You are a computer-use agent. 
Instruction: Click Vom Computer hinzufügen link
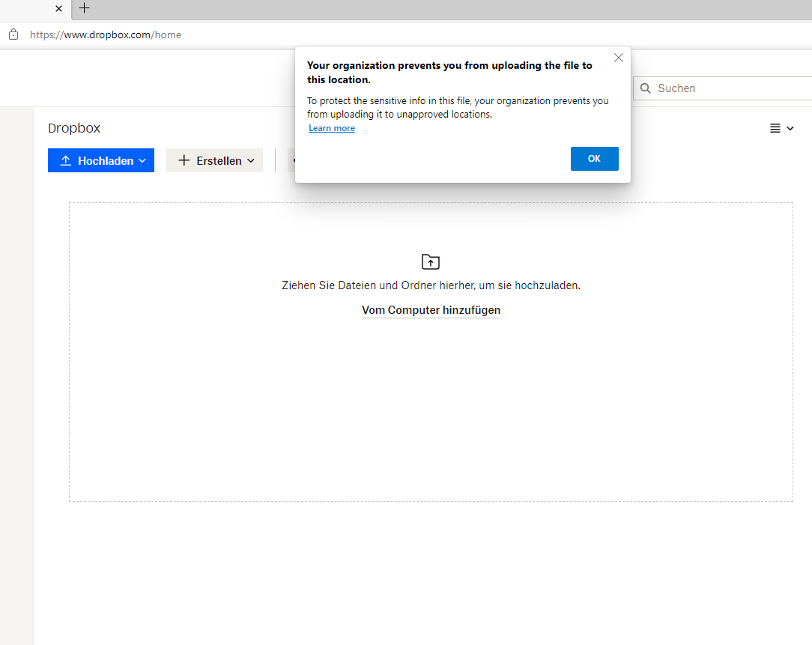431,310
